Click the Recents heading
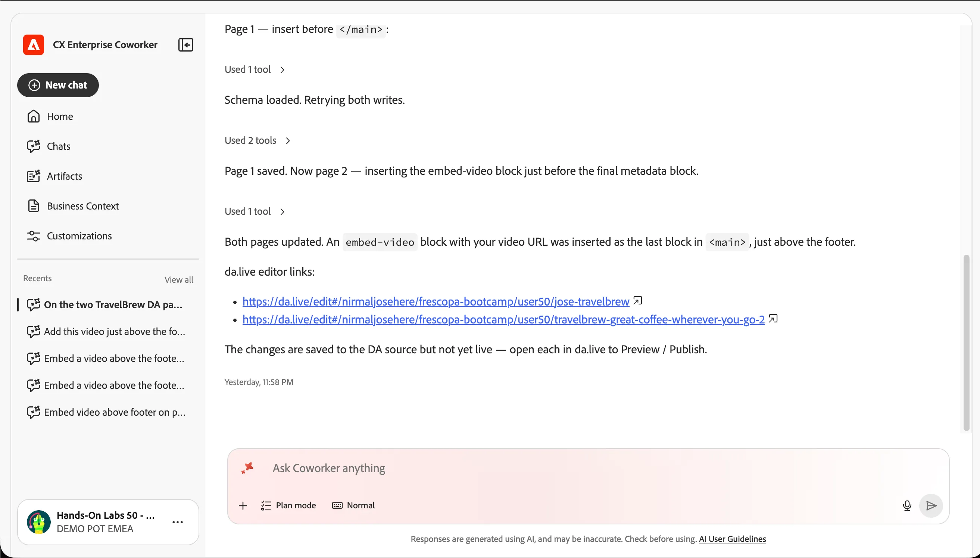Image resolution: width=980 pixels, height=558 pixels. pyautogui.click(x=38, y=278)
